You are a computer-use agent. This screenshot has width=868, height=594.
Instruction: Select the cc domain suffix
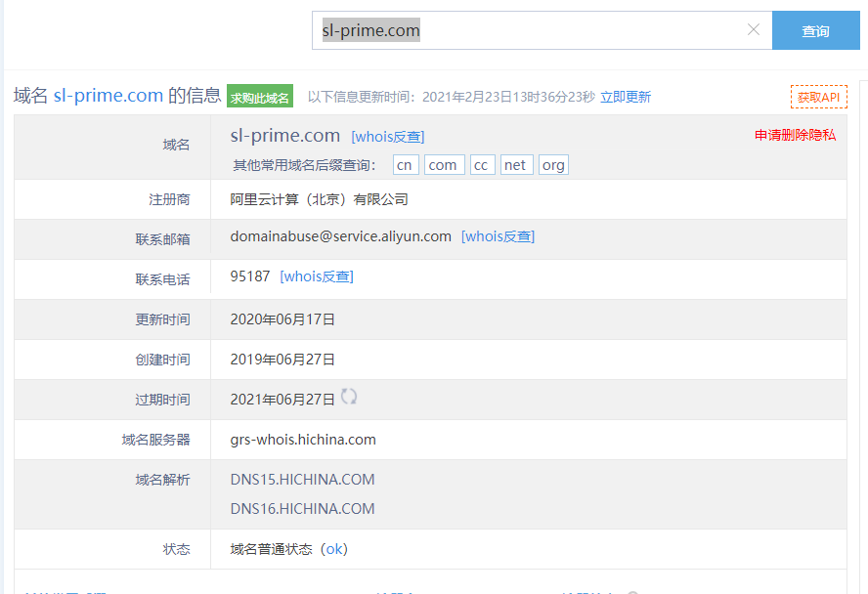click(482, 165)
